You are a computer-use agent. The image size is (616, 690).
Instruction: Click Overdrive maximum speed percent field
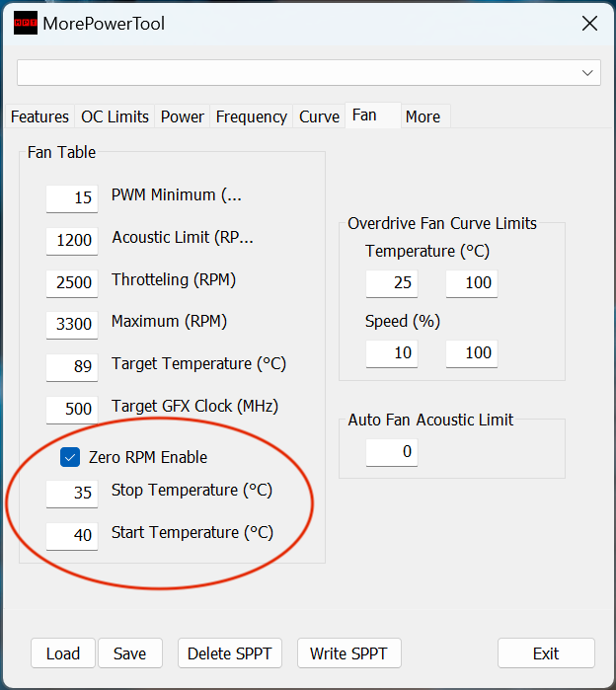tap(472, 353)
